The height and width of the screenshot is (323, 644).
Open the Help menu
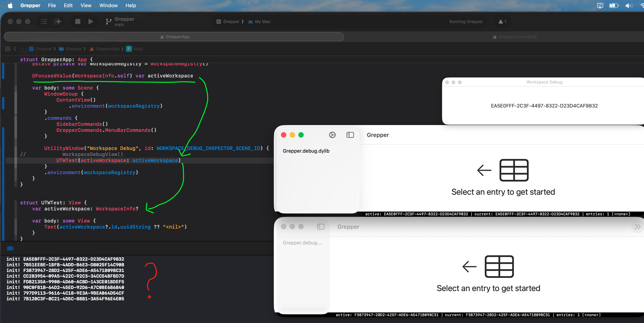pos(130,5)
